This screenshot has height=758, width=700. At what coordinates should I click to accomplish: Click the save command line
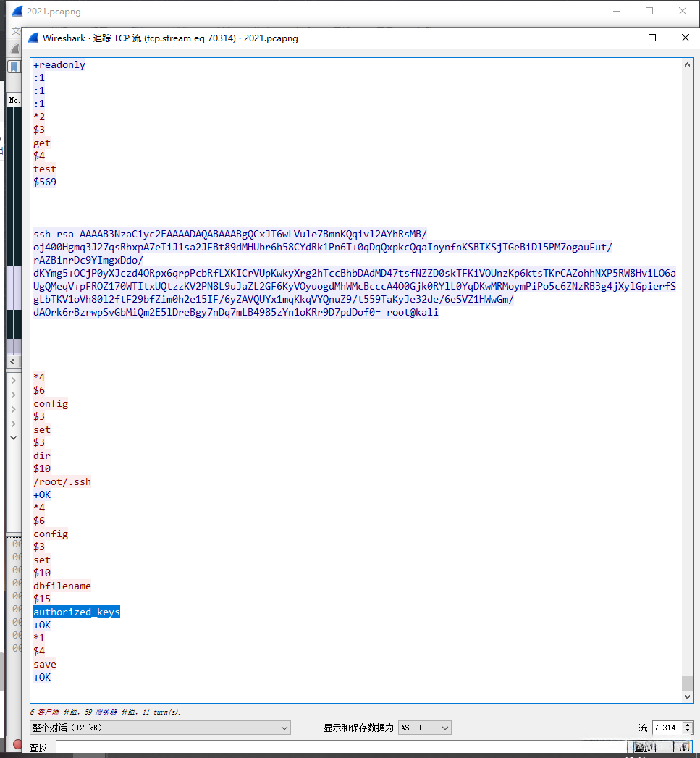[44, 664]
